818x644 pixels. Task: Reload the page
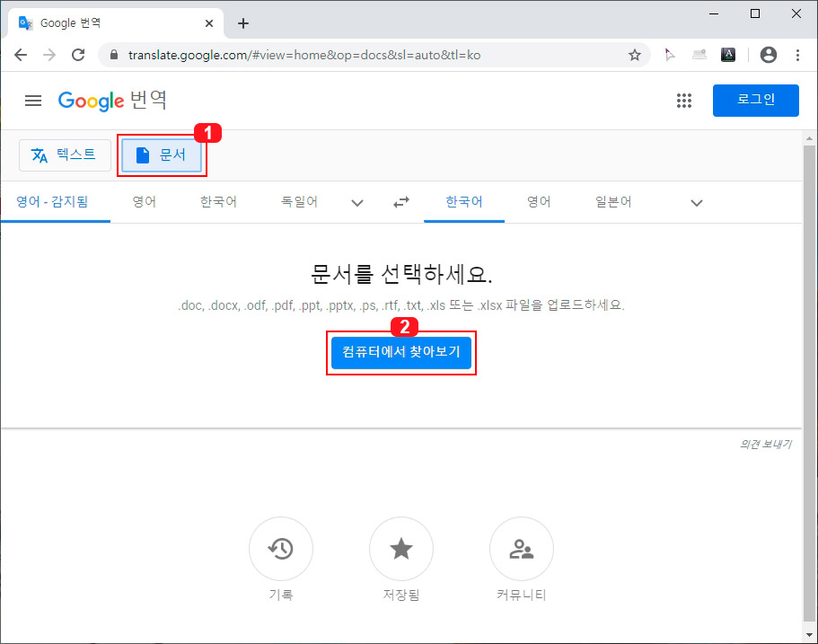78,55
